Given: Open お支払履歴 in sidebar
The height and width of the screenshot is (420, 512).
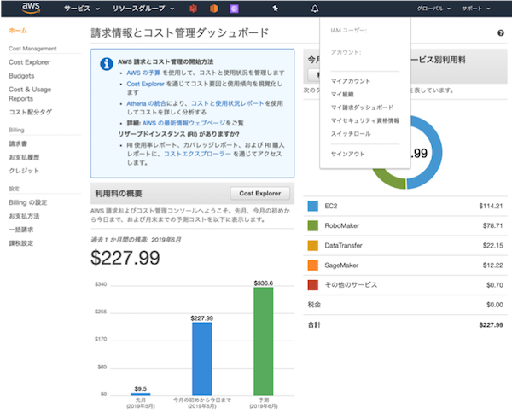Looking at the screenshot, I should click(x=24, y=157).
